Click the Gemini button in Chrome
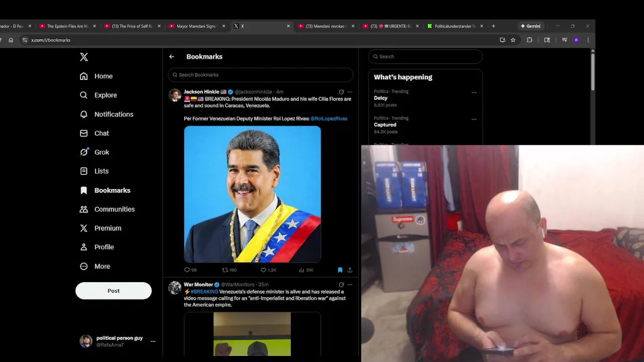The image size is (644, 362). click(531, 26)
